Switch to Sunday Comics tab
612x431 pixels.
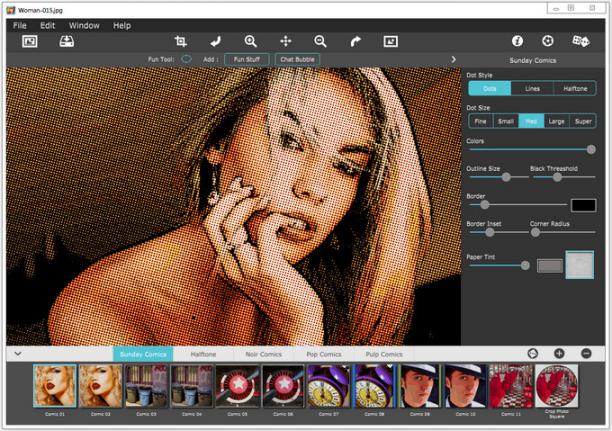pyautogui.click(x=143, y=354)
